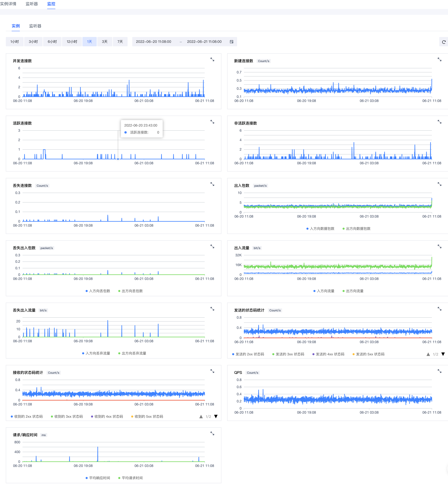Expand the 请求/响应时间 chart to fullscreen
Screen dimensions: 448x486
click(212, 433)
